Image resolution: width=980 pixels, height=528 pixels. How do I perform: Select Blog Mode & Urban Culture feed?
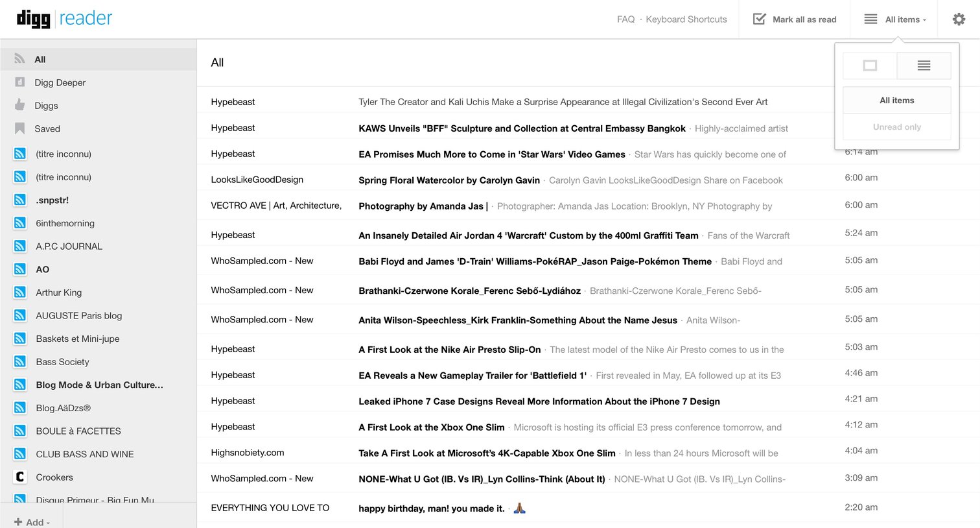pyautogui.click(x=100, y=385)
